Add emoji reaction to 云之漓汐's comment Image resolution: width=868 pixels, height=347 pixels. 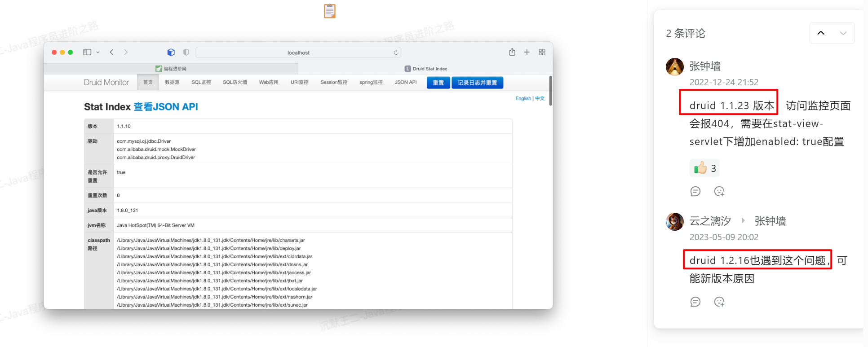(719, 302)
